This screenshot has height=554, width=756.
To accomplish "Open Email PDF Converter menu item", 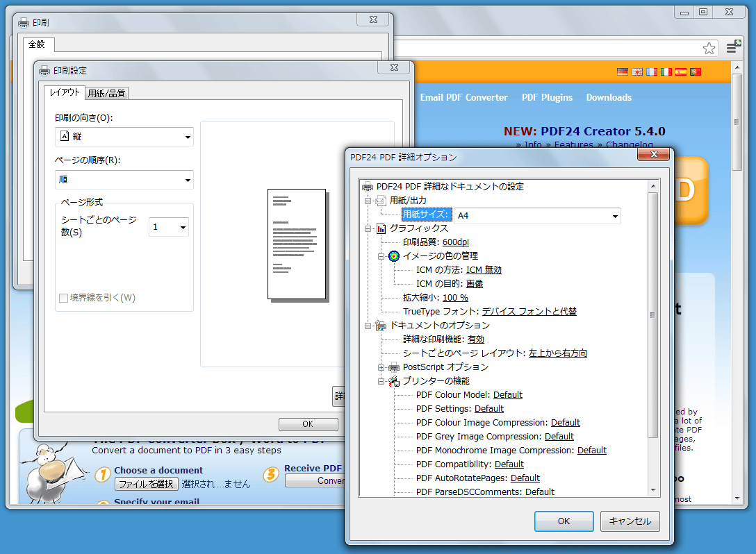I will point(464,97).
